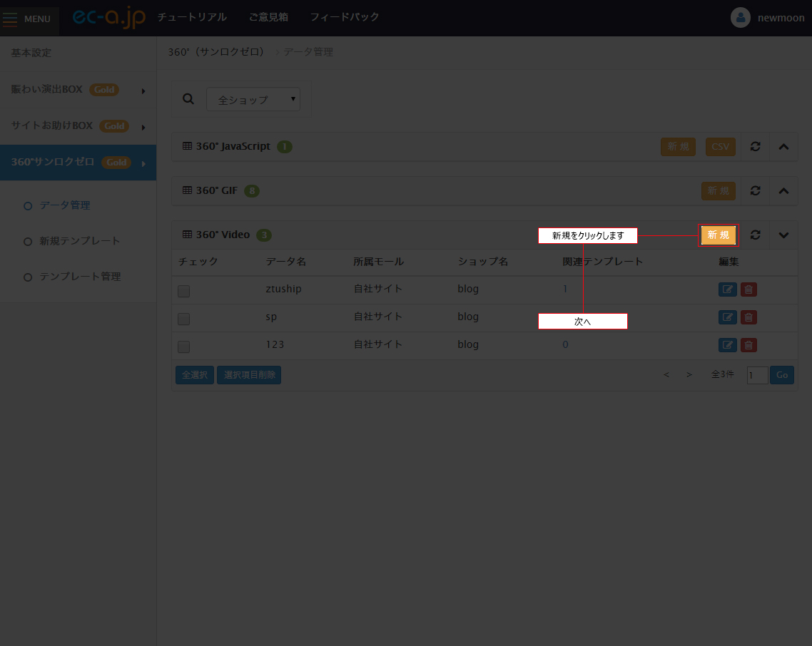Image resolution: width=812 pixels, height=646 pixels.
Task: Delete the sp row
Action: click(x=748, y=317)
